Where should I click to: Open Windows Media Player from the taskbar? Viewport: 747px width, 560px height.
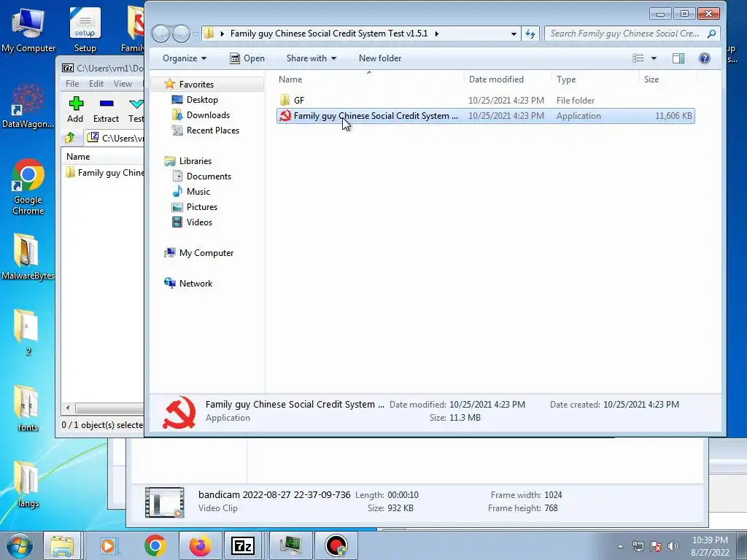coord(109,545)
